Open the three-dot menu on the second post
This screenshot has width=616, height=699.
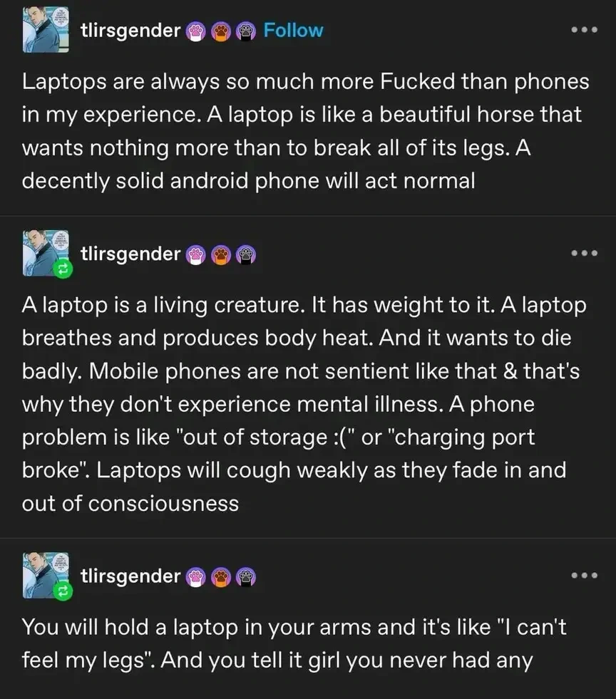pos(586,253)
